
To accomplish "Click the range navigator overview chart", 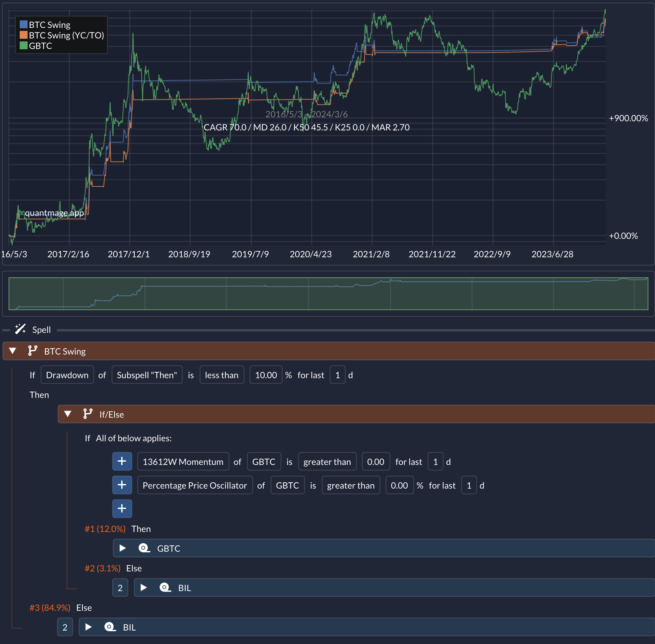I will point(328,294).
